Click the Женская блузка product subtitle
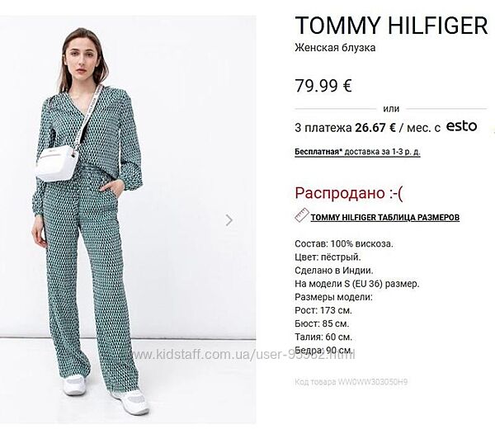495x448 pixels. point(335,48)
